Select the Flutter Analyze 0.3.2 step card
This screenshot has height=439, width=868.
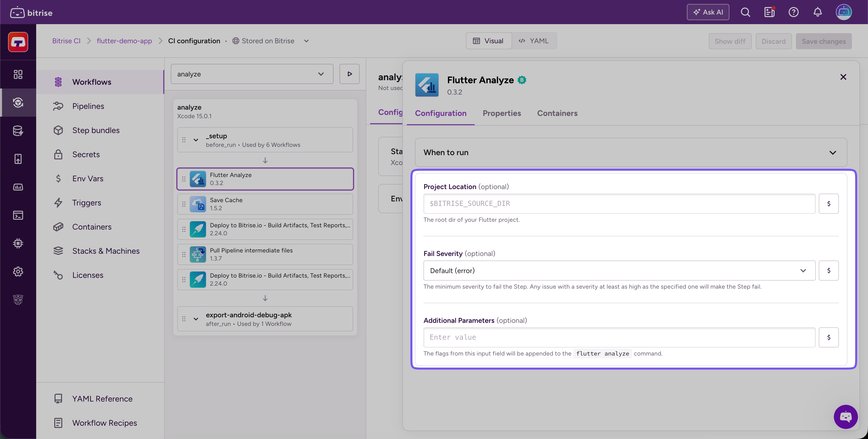tap(265, 179)
